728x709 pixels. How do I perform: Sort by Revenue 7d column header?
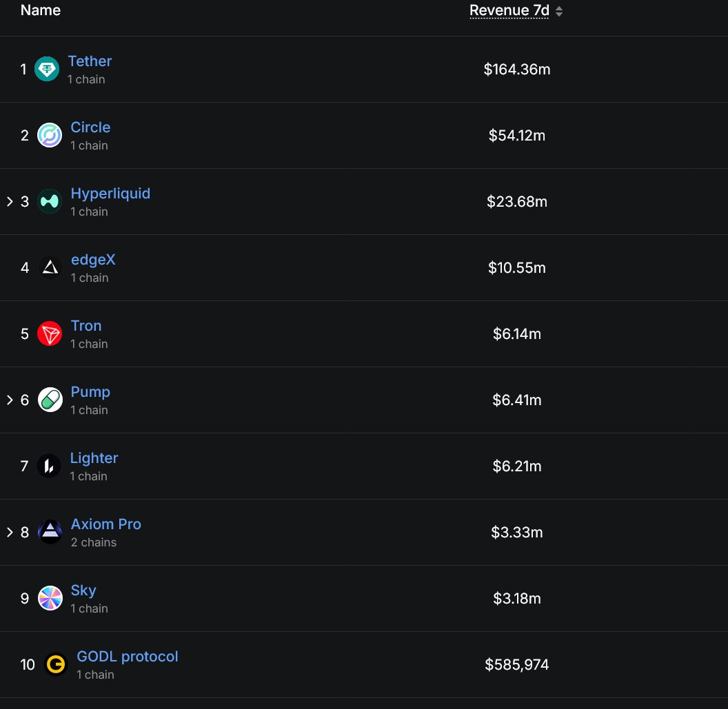click(509, 10)
